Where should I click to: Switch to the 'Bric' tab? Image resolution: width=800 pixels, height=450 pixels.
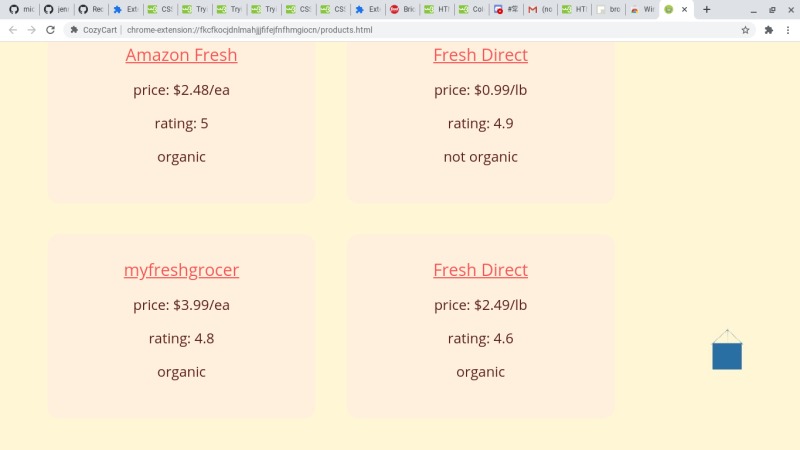tap(402, 9)
